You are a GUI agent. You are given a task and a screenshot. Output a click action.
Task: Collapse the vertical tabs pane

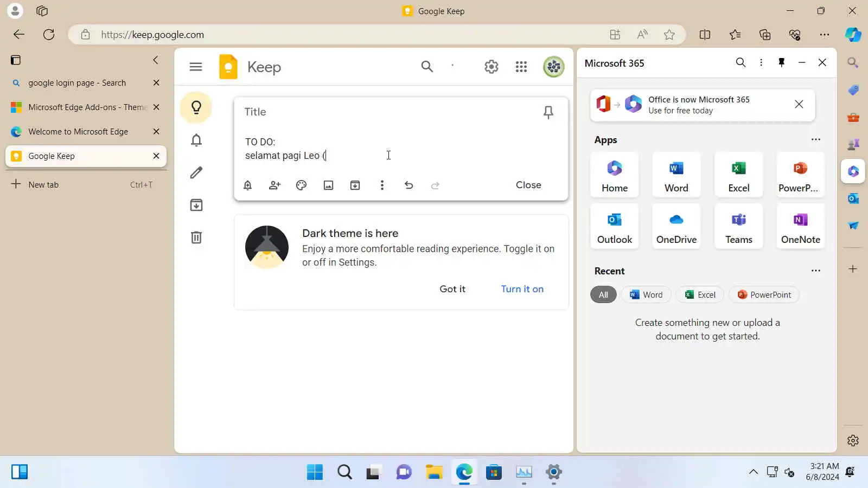pos(156,60)
